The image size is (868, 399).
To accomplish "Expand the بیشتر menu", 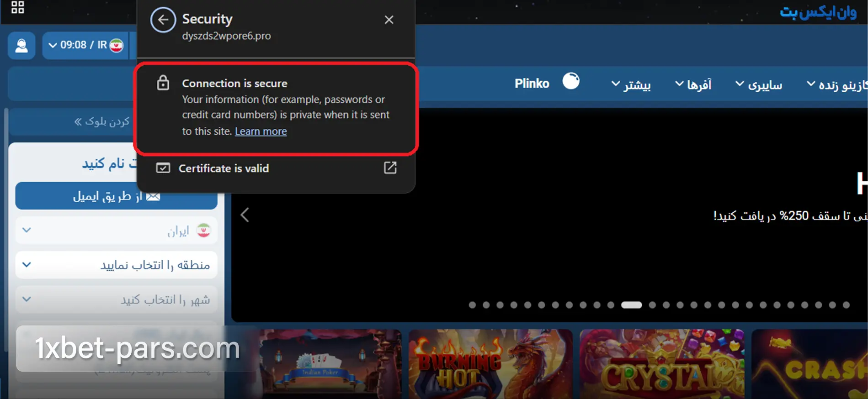I will coord(631,85).
